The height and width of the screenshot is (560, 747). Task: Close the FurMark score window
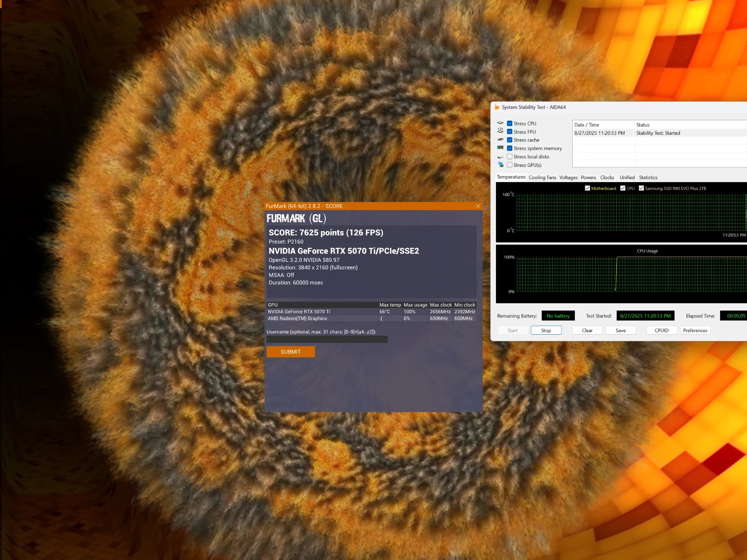tap(478, 206)
